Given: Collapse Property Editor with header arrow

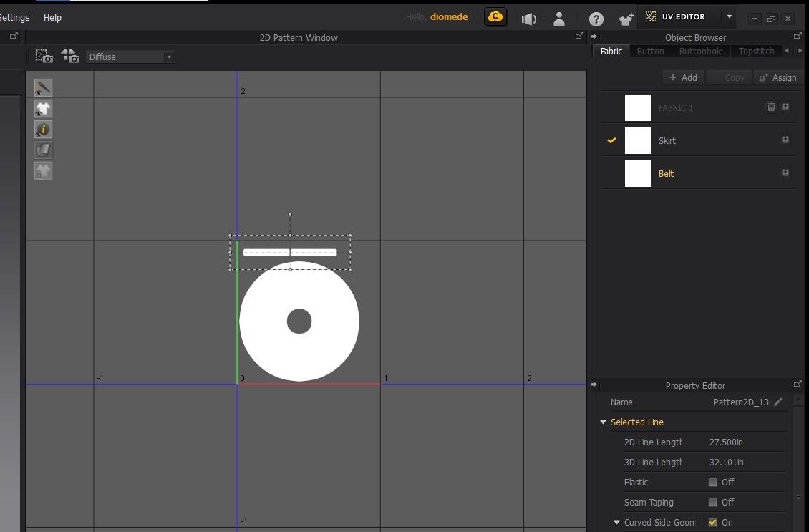Looking at the screenshot, I should point(594,384).
